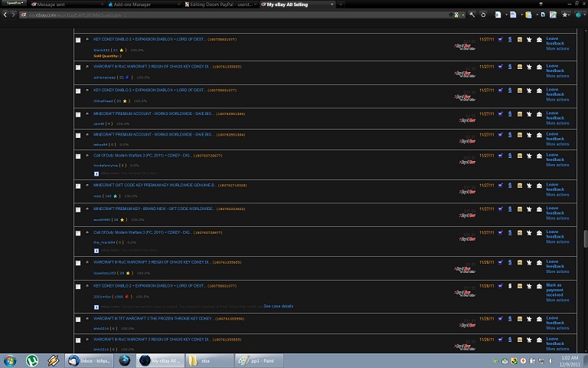Check box for cpor86 Minecraft Premium Account
Screen dimensions: 588x368
click(x=78, y=115)
